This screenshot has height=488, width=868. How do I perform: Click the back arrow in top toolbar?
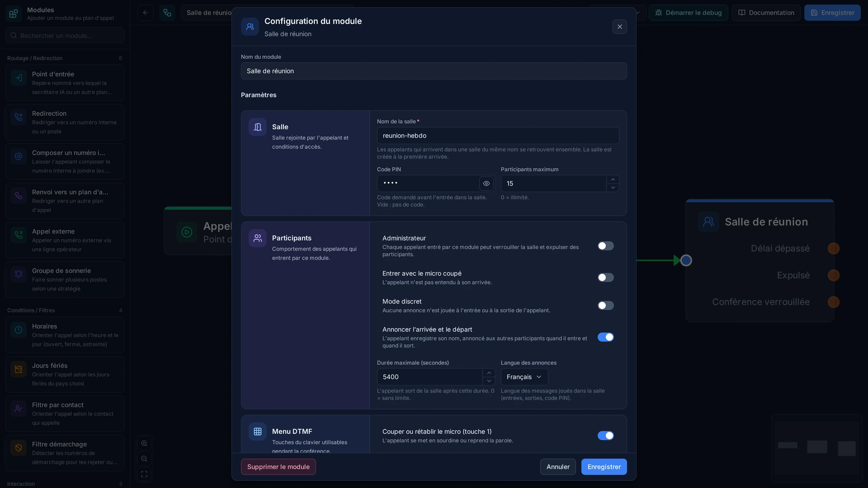tap(146, 13)
